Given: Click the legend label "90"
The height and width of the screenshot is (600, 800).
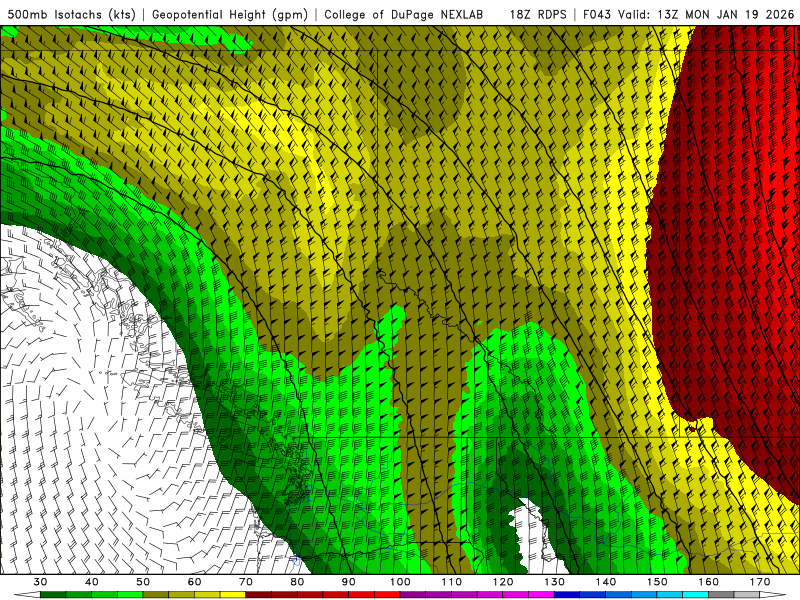Looking at the screenshot, I should tap(348, 582).
